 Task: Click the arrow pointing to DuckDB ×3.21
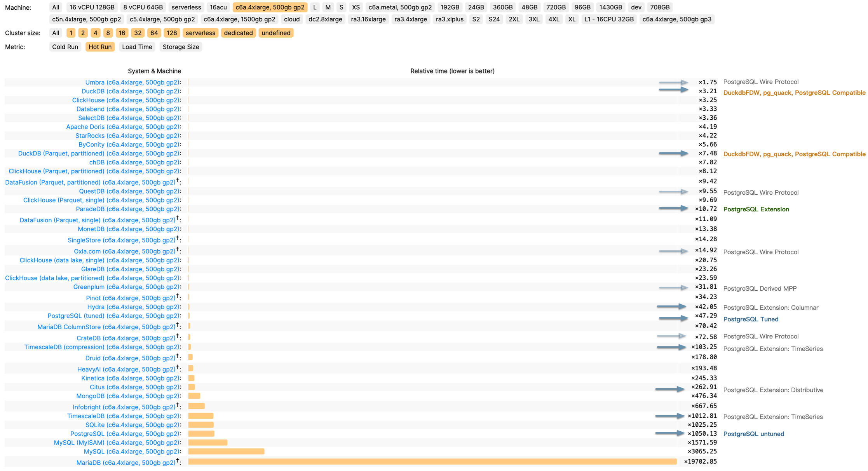pos(673,90)
